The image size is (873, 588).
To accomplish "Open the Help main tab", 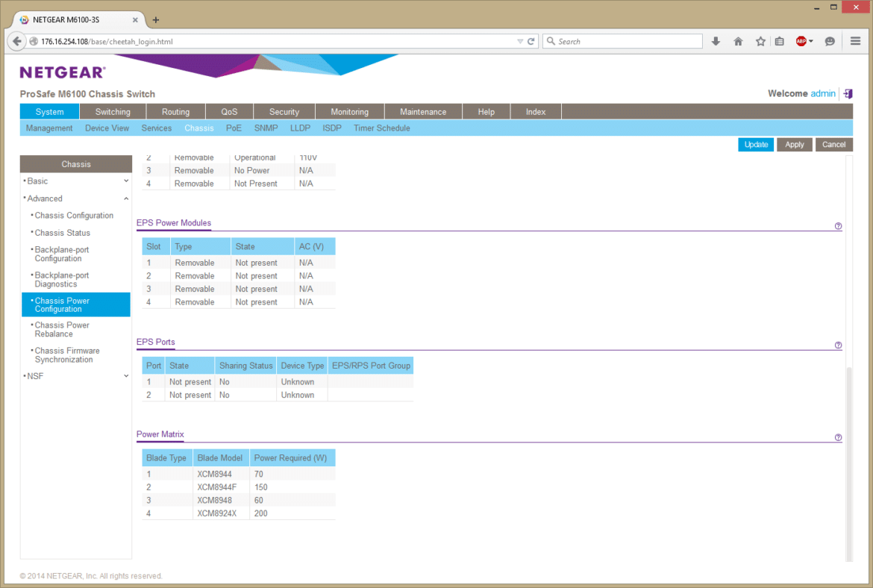I will pyautogui.click(x=486, y=111).
